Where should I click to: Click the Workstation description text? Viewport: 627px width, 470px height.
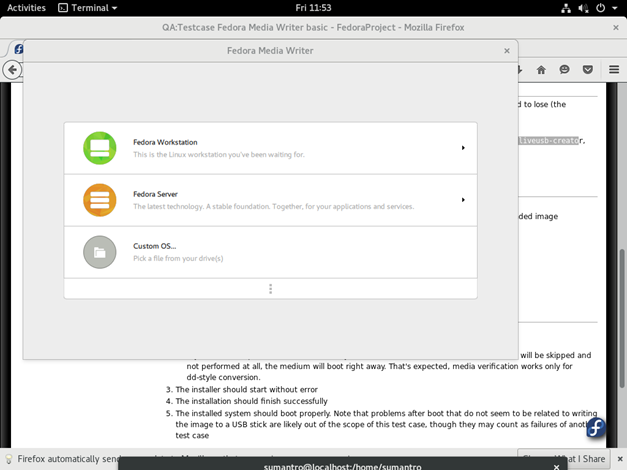(219, 155)
